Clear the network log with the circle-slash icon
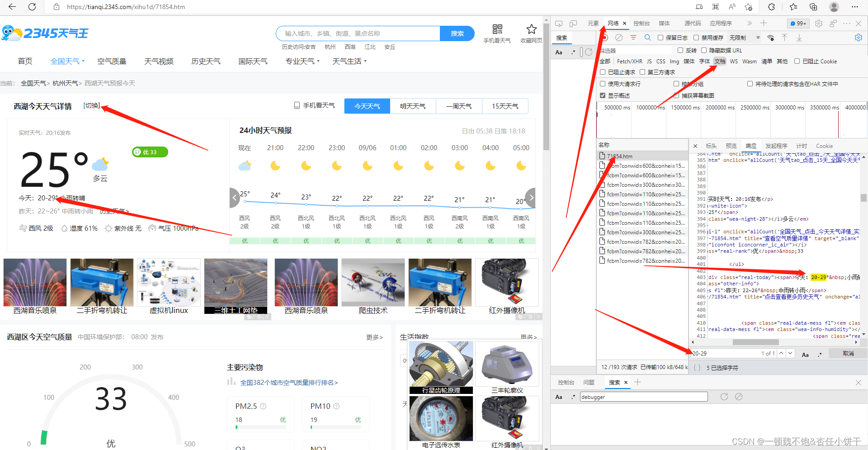868x450 pixels. click(x=619, y=38)
